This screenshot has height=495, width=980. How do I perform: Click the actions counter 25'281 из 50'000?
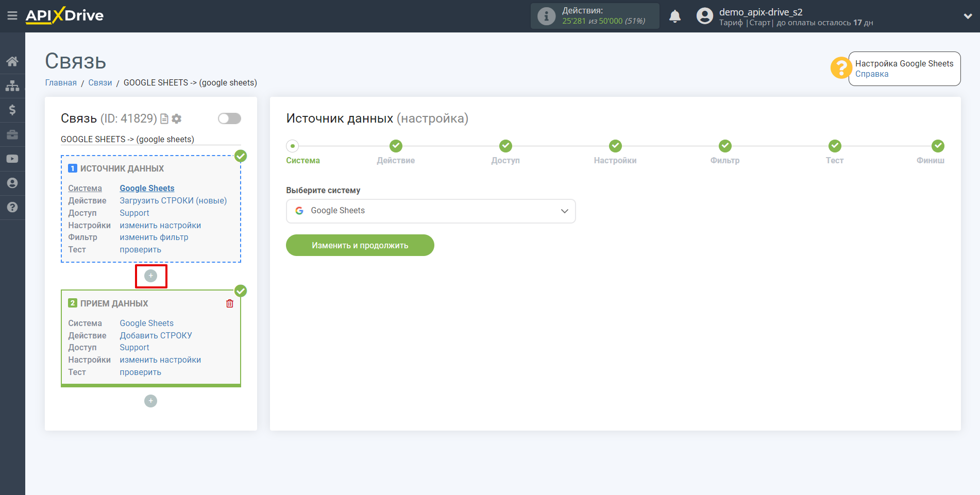coord(603,21)
